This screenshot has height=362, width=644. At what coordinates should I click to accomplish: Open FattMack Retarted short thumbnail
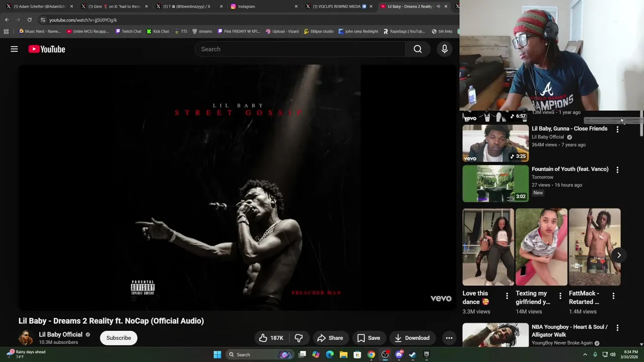pyautogui.click(x=595, y=247)
